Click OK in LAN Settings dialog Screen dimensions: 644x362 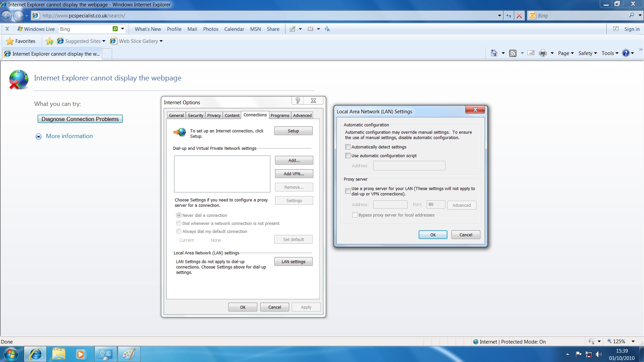pos(433,235)
